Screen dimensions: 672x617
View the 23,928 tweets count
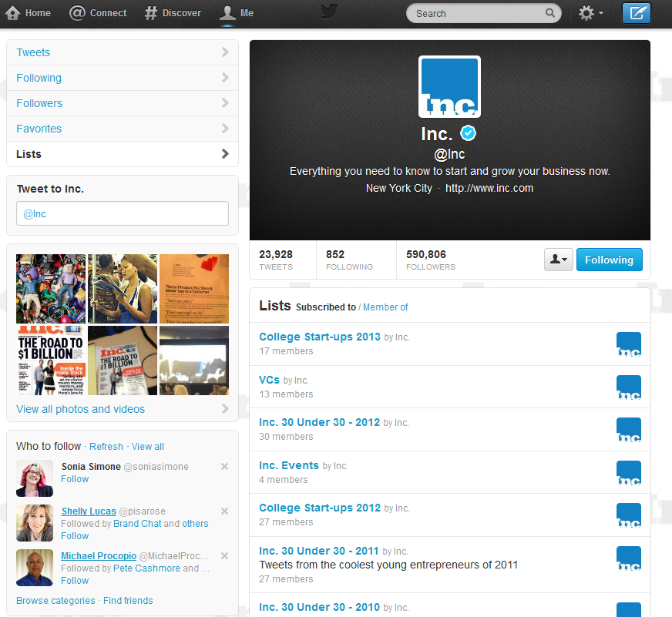[276, 260]
